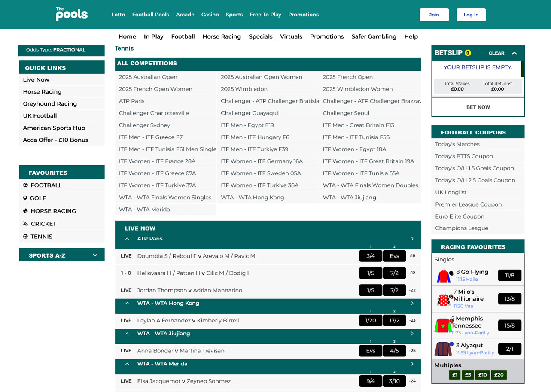The image size is (551, 392).
Task: Open the Tennis favourite link
Action: point(37,237)
